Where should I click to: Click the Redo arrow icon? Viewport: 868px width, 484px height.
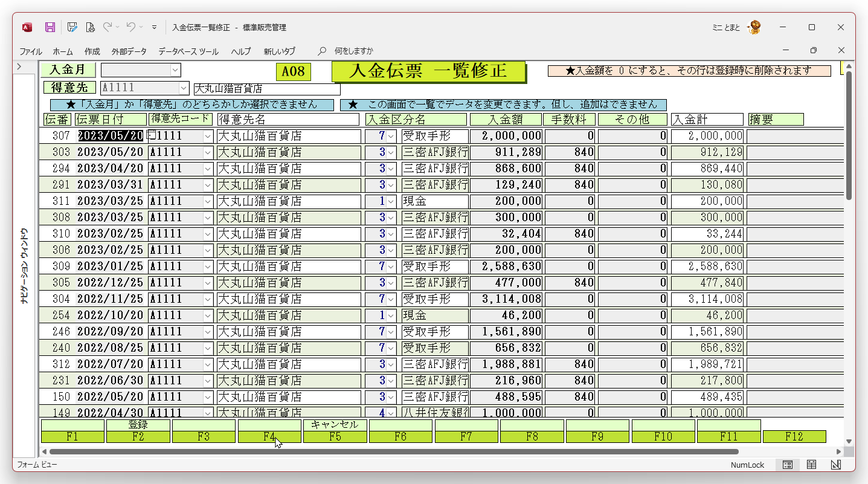click(108, 27)
